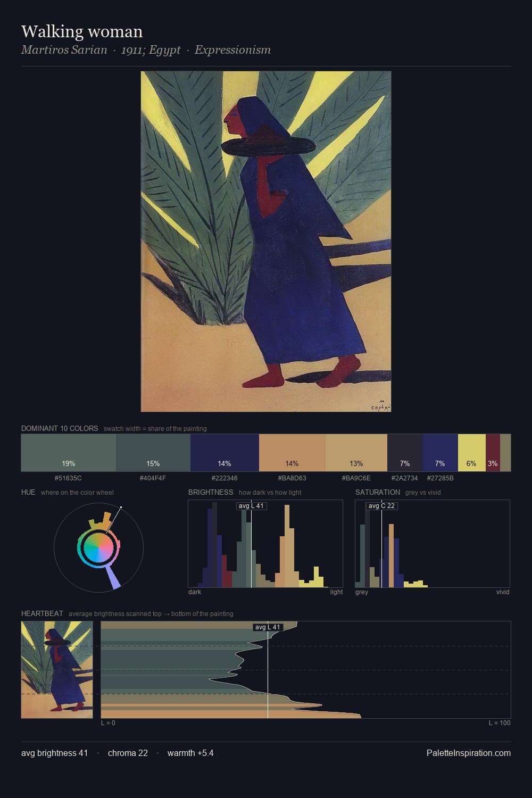This screenshot has height=798, width=532.
Task: Click the hex code #BA8D63 text
Action: pos(292,478)
